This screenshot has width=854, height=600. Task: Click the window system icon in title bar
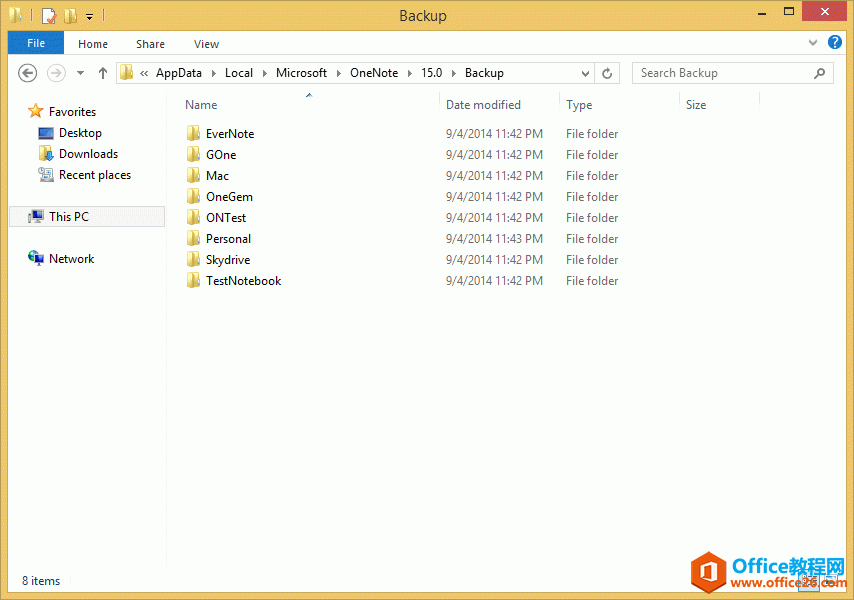point(16,15)
